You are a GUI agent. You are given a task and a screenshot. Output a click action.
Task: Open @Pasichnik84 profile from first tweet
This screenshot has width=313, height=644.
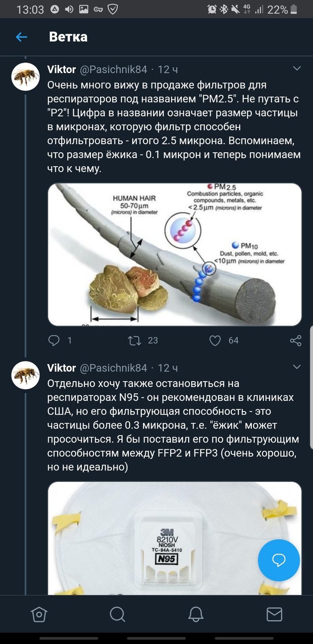113,69
